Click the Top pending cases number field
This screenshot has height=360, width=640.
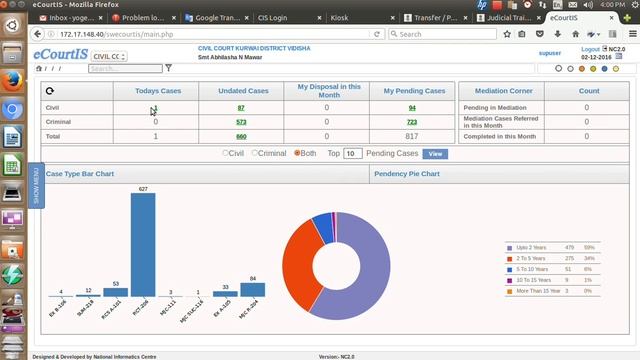(x=353, y=153)
